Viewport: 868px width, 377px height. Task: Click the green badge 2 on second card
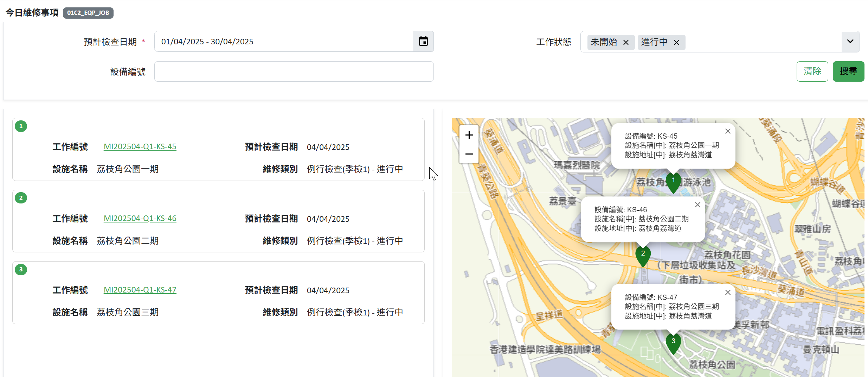tap(21, 198)
